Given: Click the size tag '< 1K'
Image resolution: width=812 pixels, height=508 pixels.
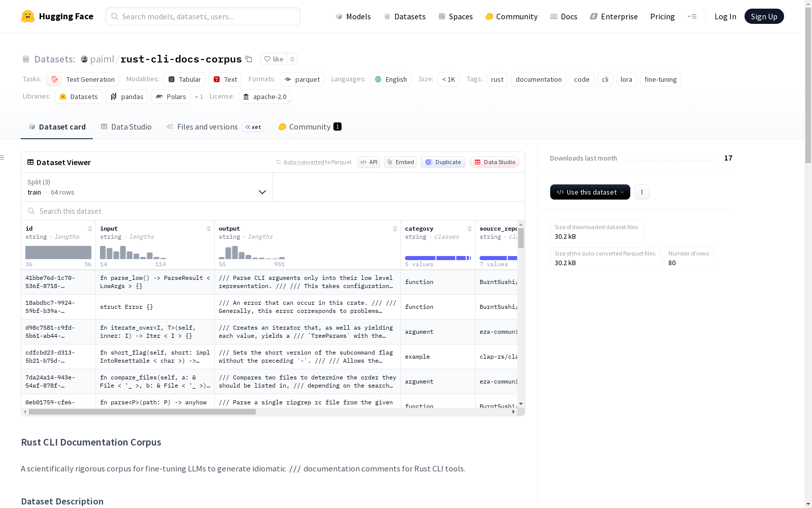Looking at the screenshot, I should [x=449, y=79].
